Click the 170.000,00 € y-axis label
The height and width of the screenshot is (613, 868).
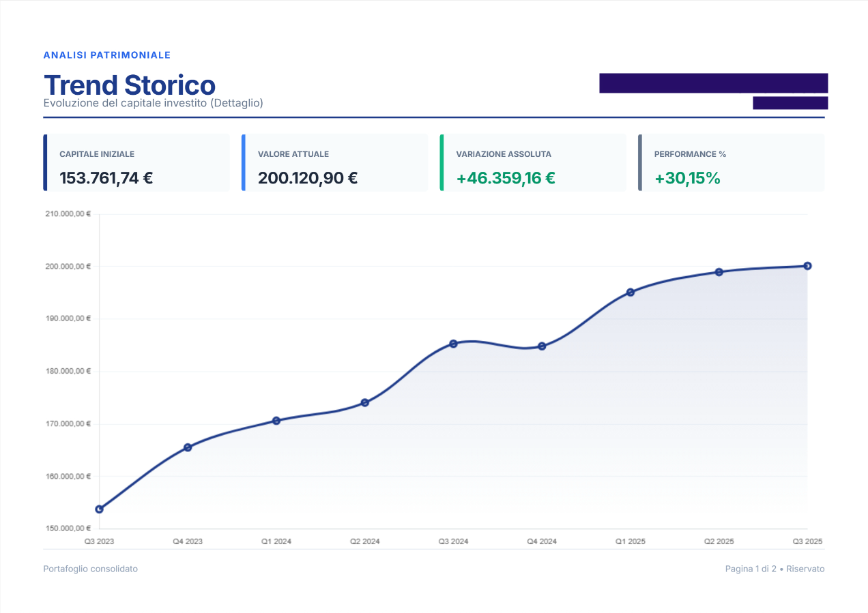(x=68, y=423)
